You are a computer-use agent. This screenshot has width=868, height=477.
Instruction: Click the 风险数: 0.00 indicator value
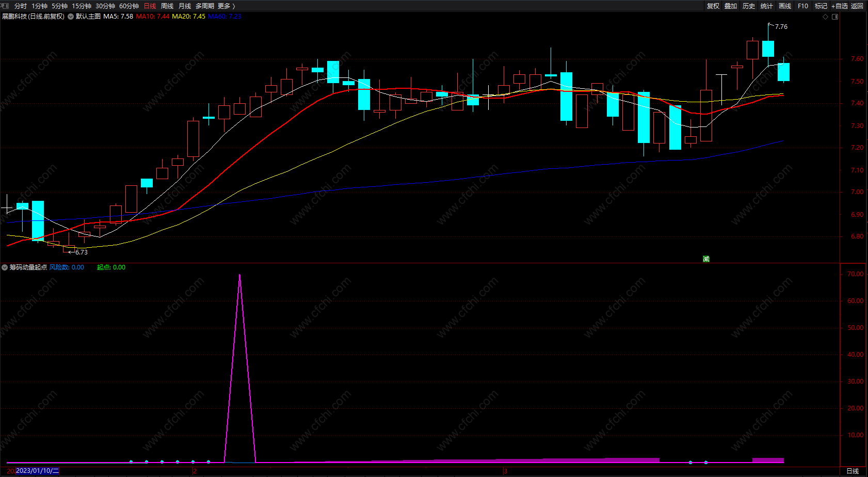point(67,267)
